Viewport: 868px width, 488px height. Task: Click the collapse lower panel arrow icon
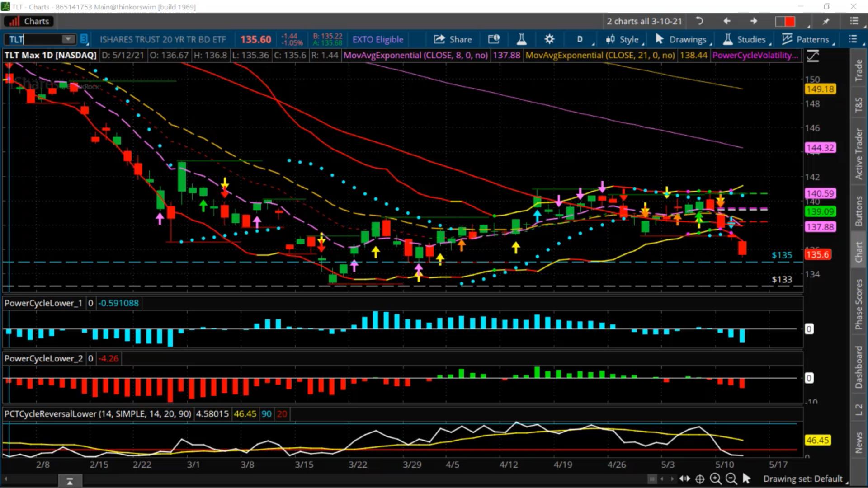[70, 482]
